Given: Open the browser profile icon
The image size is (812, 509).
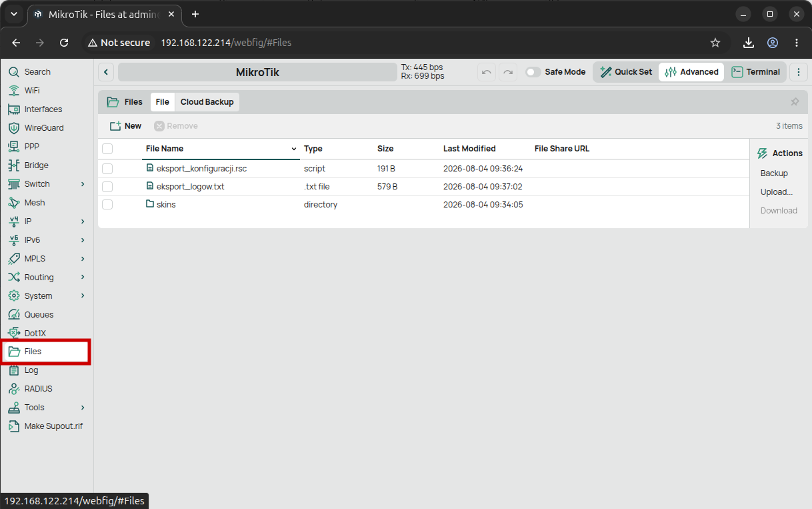Looking at the screenshot, I should [773, 43].
